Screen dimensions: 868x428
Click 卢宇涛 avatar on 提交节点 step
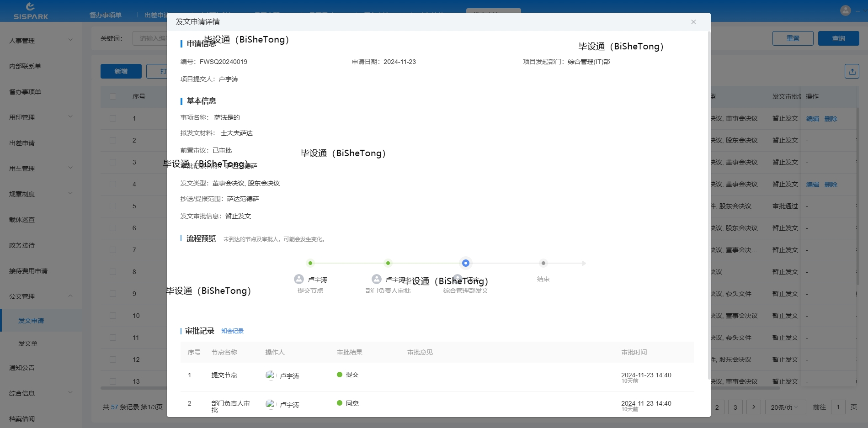(x=299, y=279)
